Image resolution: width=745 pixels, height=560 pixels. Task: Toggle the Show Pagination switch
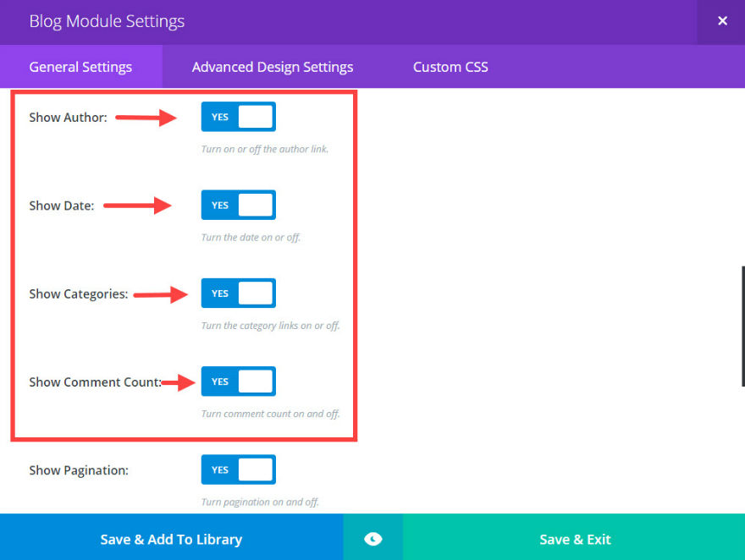coord(238,469)
